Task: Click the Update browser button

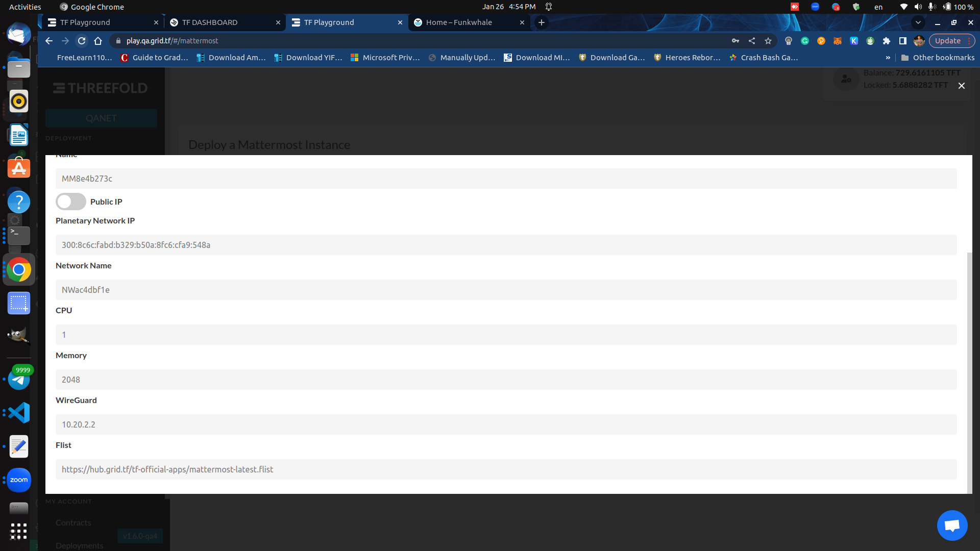Action: tap(948, 41)
